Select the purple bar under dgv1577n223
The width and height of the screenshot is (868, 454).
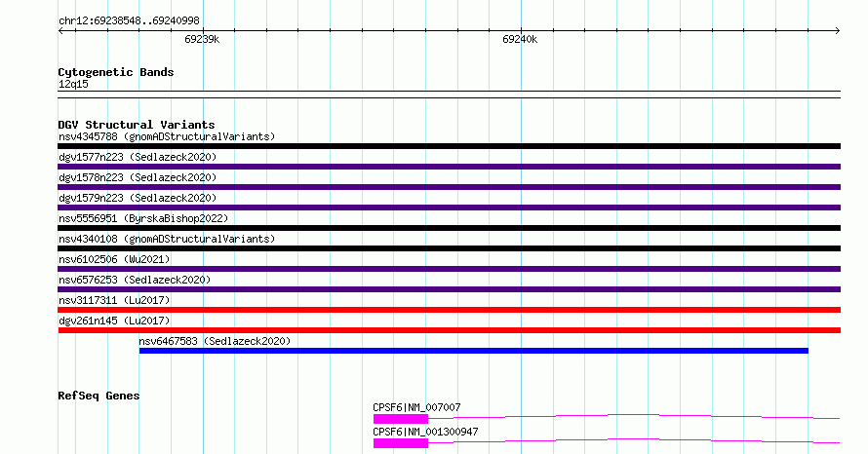point(449,167)
